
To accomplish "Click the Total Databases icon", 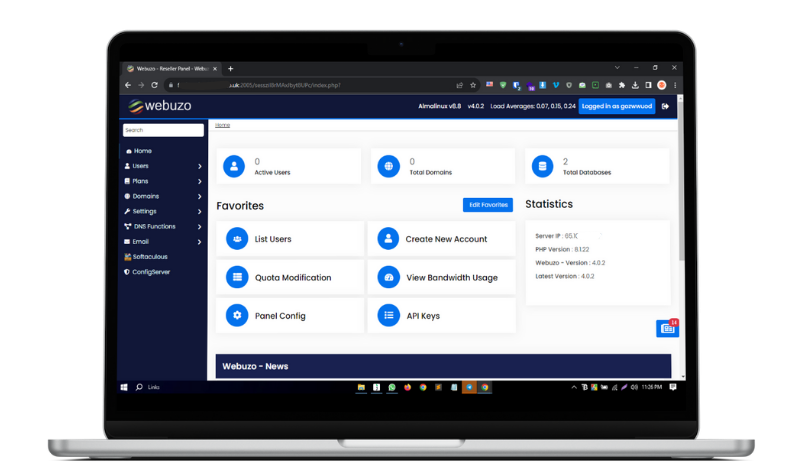I will pyautogui.click(x=542, y=166).
